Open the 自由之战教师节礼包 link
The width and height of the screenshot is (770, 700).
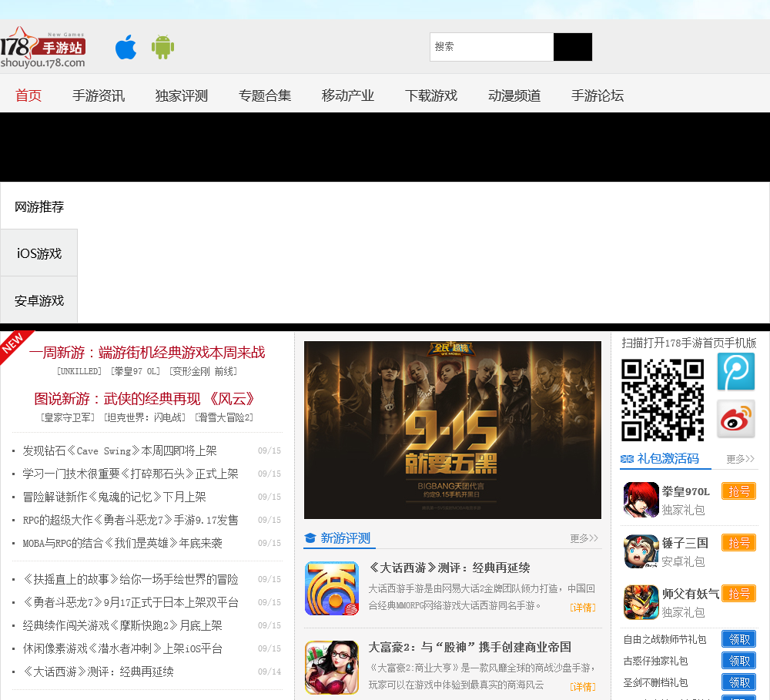click(x=665, y=639)
